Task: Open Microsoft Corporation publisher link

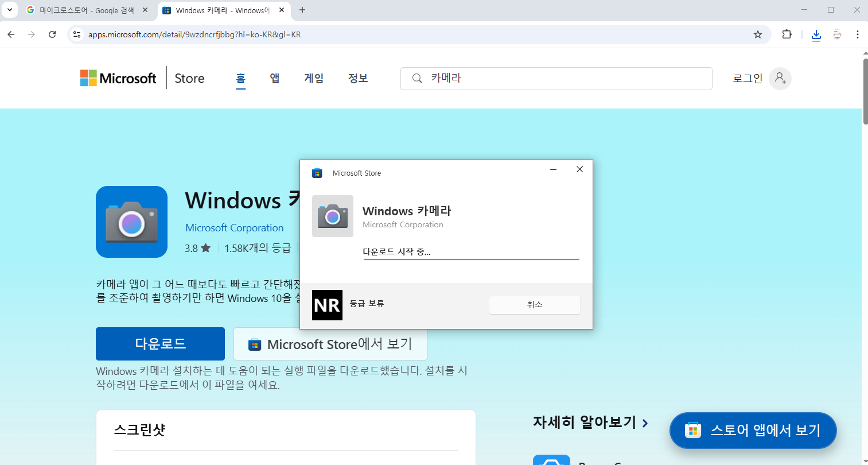Action: 234,228
